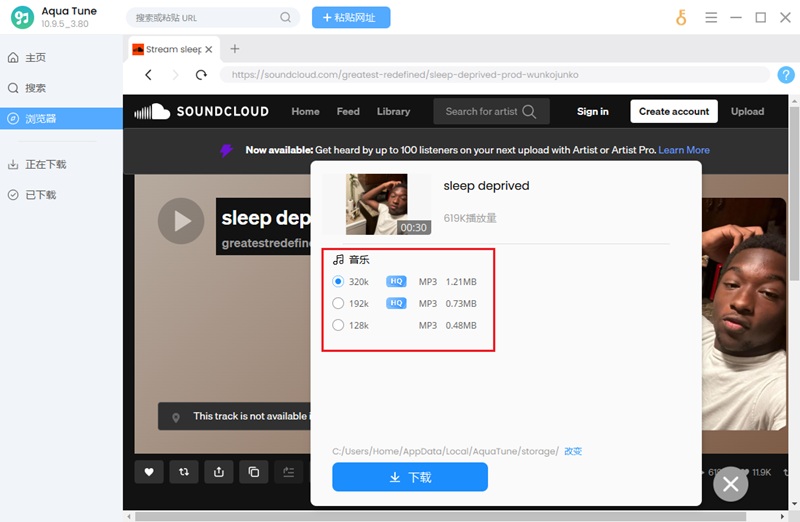Screen dimensions: 800x522
Task: Add a new browser tab
Action: (x=235, y=49)
